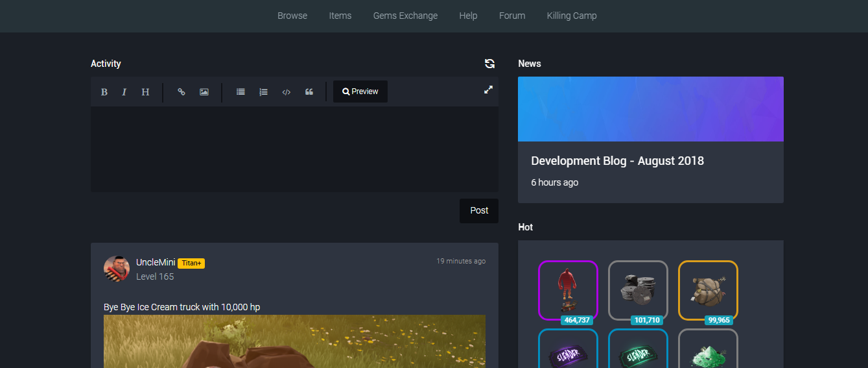Click the 'Bye Bye Ice Cream truck' text
This screenshot has height=368, width=868.
(x=182, y=307)
